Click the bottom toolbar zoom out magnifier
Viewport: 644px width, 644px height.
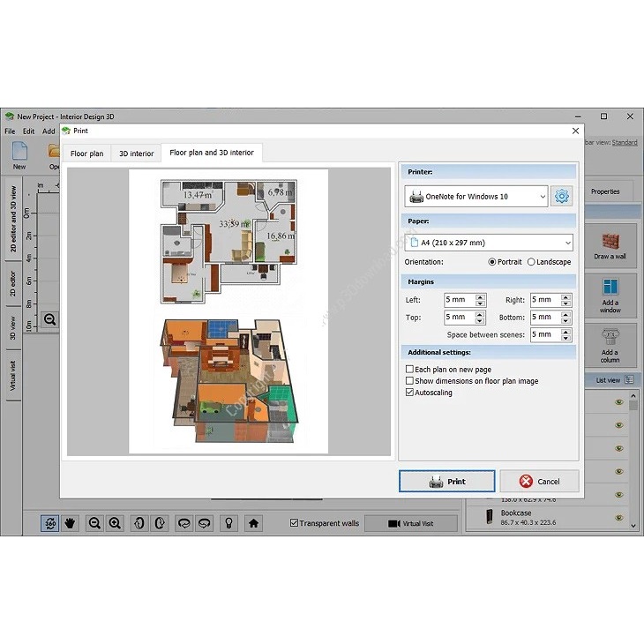[94, 523]
